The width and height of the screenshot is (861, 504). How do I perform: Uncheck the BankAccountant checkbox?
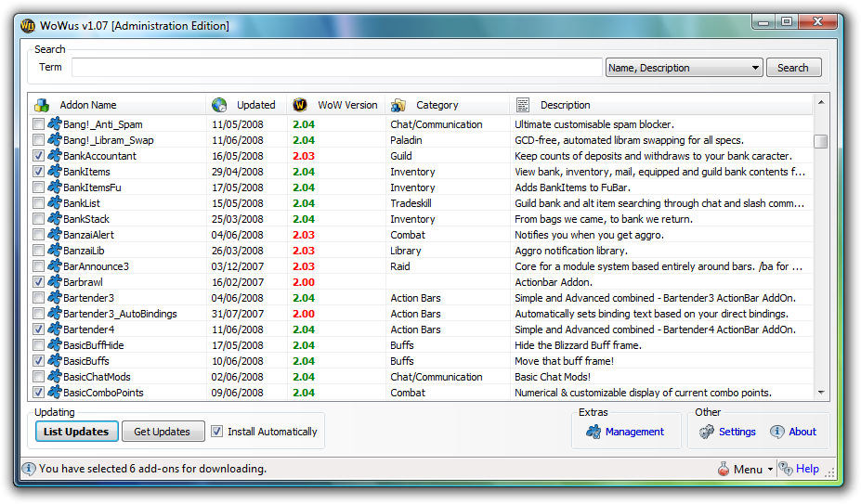pos(38,156)
